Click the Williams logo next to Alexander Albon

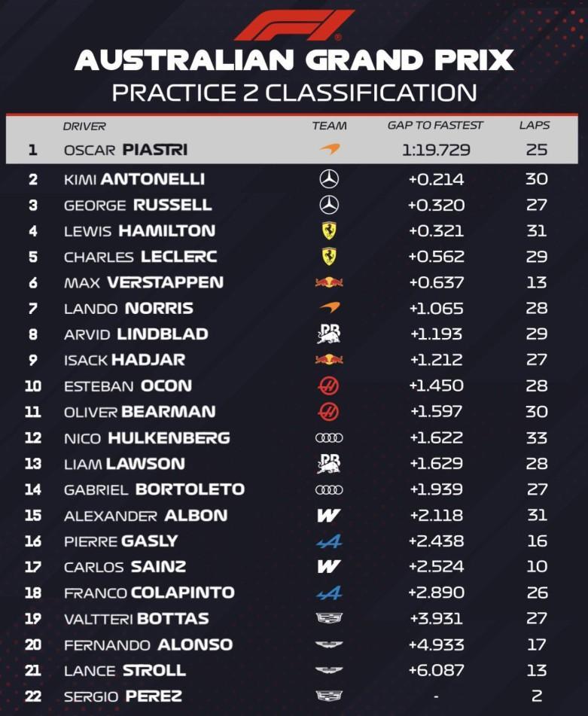[x=329, y=516]
